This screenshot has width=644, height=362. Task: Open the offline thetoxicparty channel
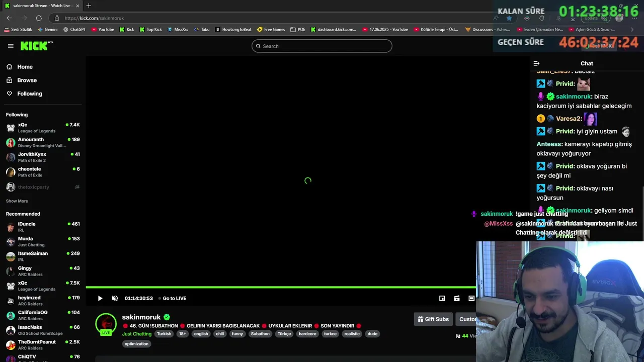(x=43, y=187)
